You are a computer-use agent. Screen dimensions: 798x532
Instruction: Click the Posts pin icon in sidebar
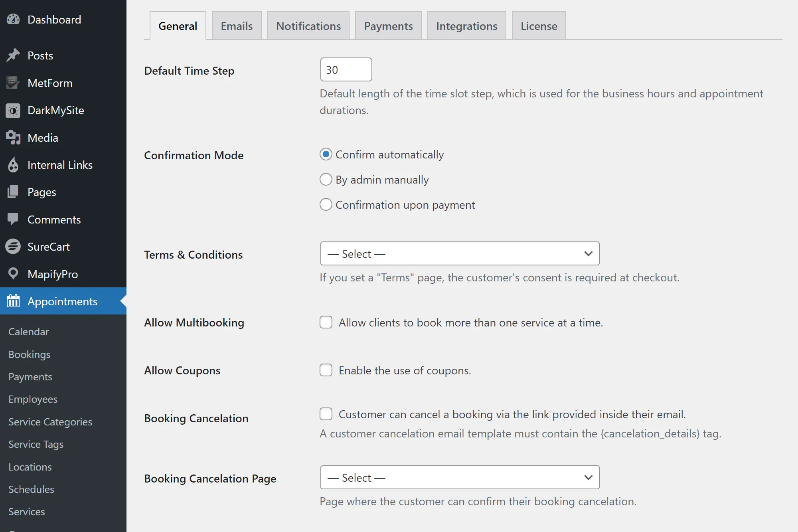pos(14,55)
